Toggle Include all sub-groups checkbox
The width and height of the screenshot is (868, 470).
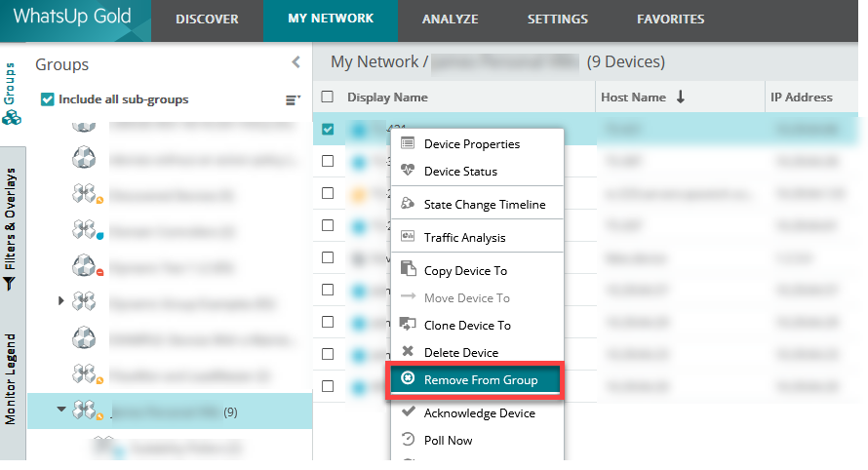pos(47,99)
